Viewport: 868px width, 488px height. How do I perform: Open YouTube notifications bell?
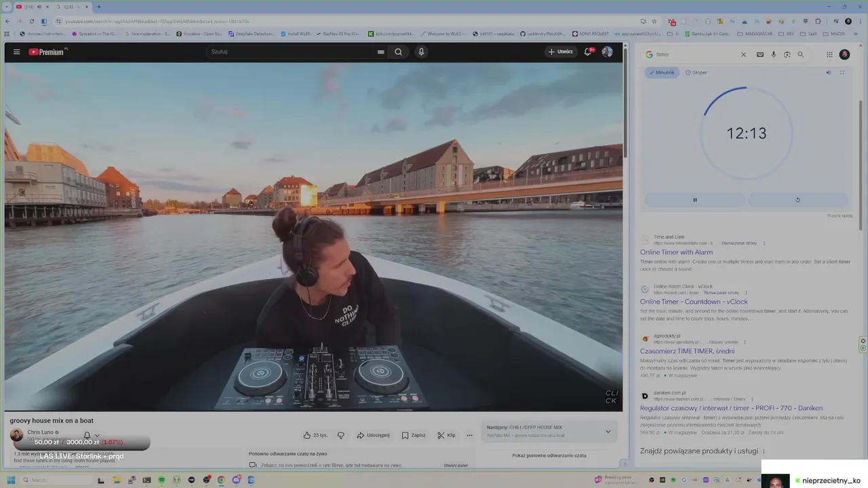point(588,52)
